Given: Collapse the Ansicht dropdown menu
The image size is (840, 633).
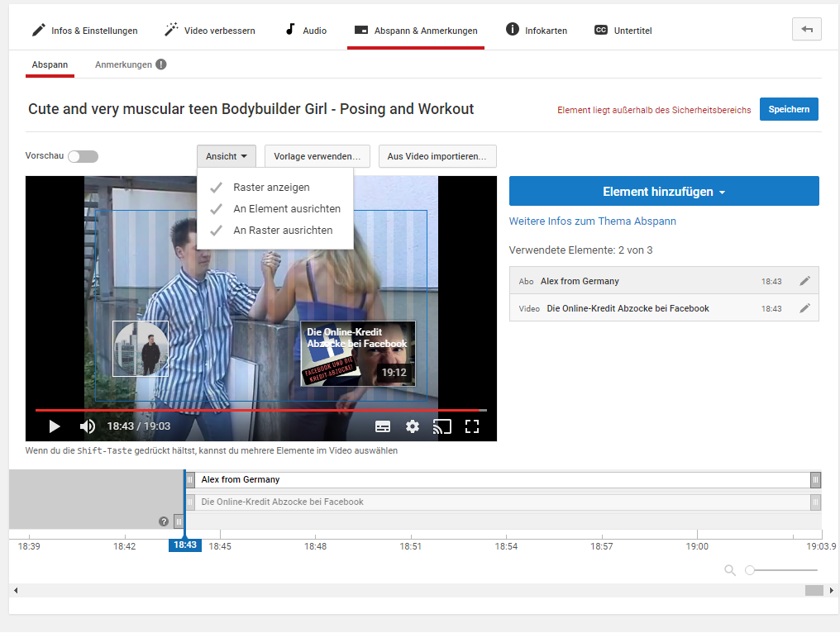Looking at the screenshot, I should click(x=226, y=156).
